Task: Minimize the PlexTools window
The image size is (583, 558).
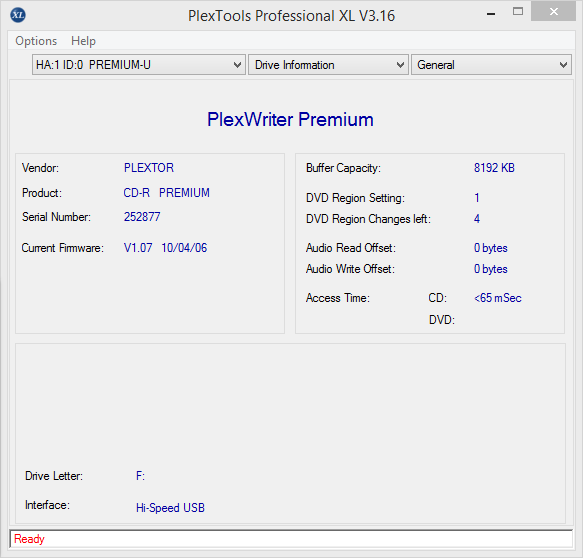Action: point(491,14)
